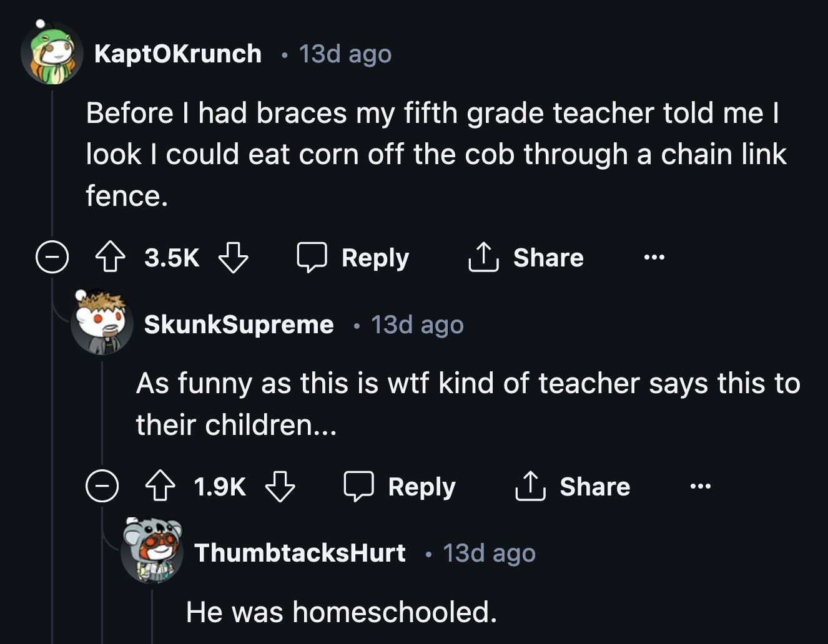Open the overflow menu on SkunkSupreme's comment

click(699, 486)
